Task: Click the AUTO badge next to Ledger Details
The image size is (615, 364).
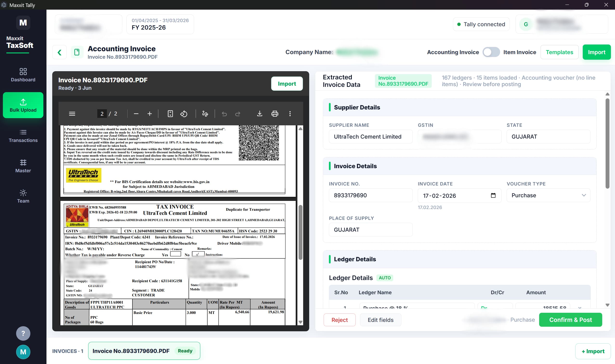Action: point(385,278)
